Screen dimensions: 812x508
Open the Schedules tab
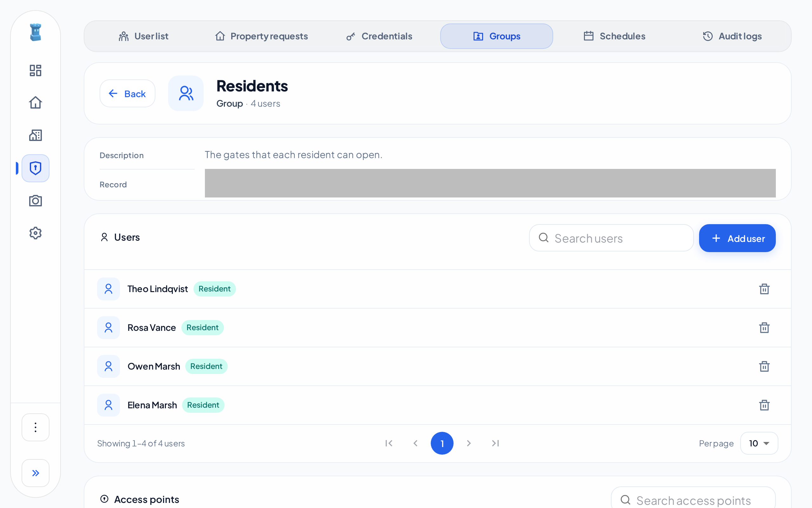click(614, 36)
